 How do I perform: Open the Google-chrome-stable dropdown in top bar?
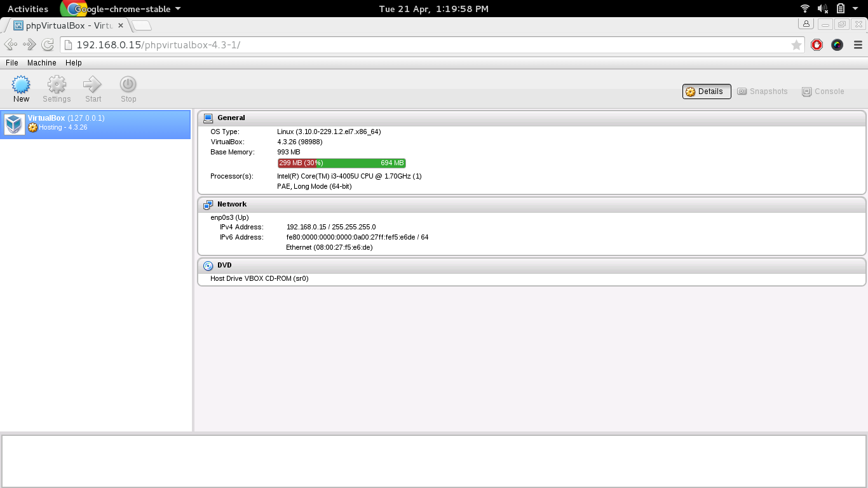coord(122,9)
